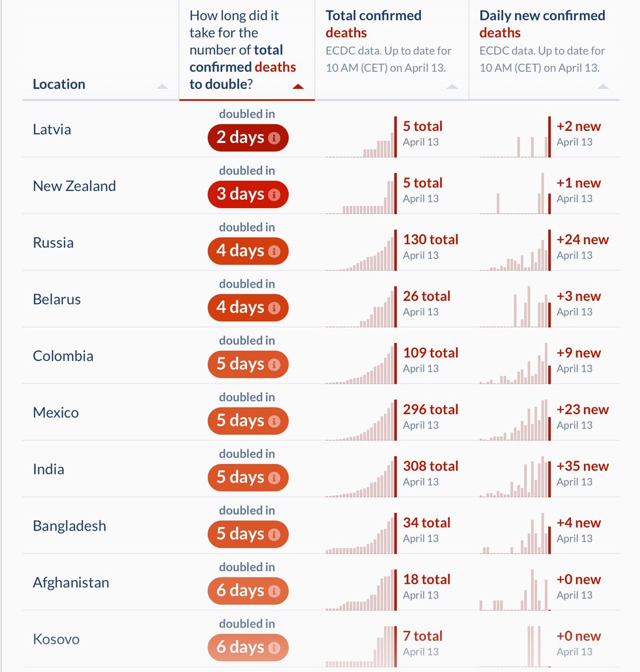Select the Total confirmed deaths column header
The width and height of the screenshot is (640, 672).
374,24
